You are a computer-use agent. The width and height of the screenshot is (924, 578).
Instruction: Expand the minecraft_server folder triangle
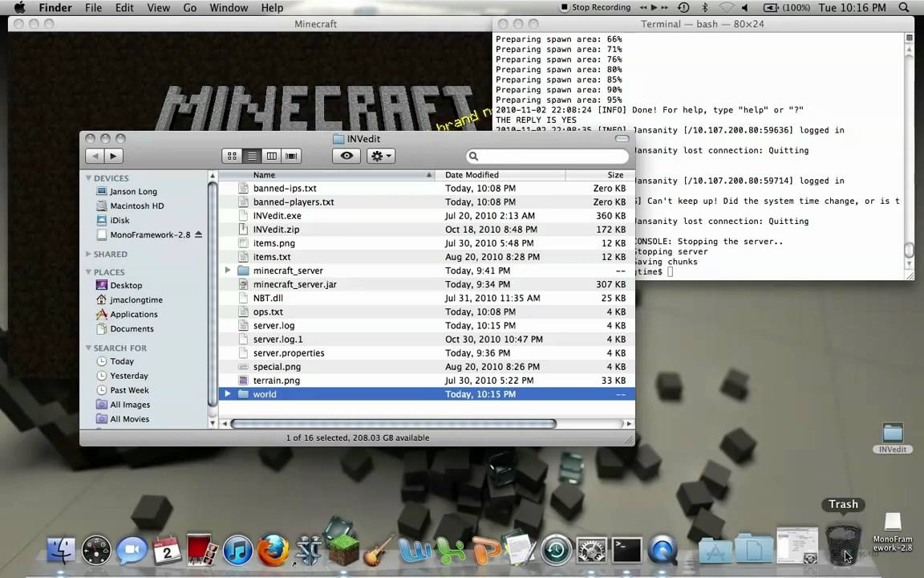point(228,270)
